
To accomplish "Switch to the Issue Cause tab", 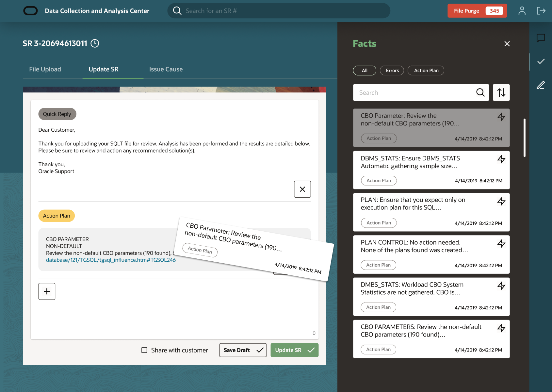I will (x=166, y=69).
